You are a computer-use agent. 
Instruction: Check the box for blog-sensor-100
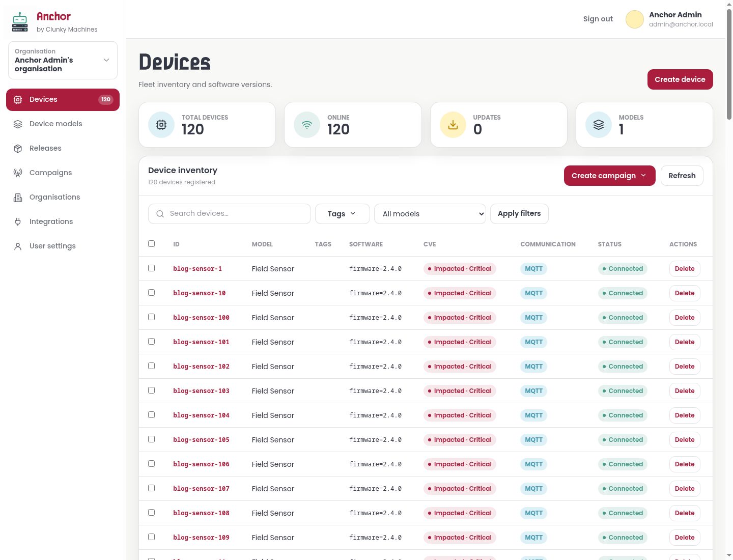pyautogui.click(x=151, y=317)
